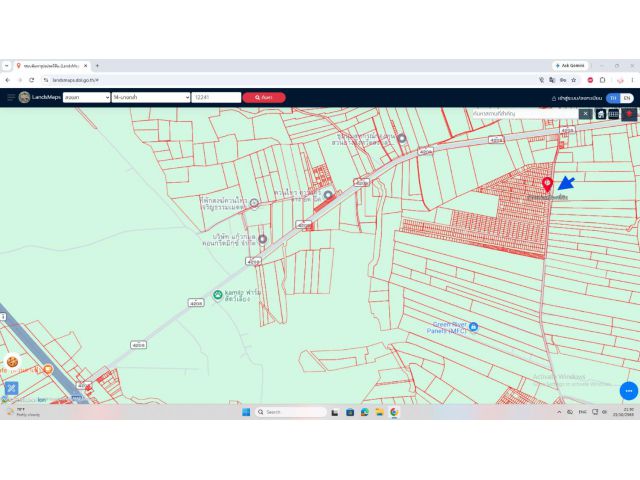
Task: Open the translate icon in address bar
Action: pos(552,80)
